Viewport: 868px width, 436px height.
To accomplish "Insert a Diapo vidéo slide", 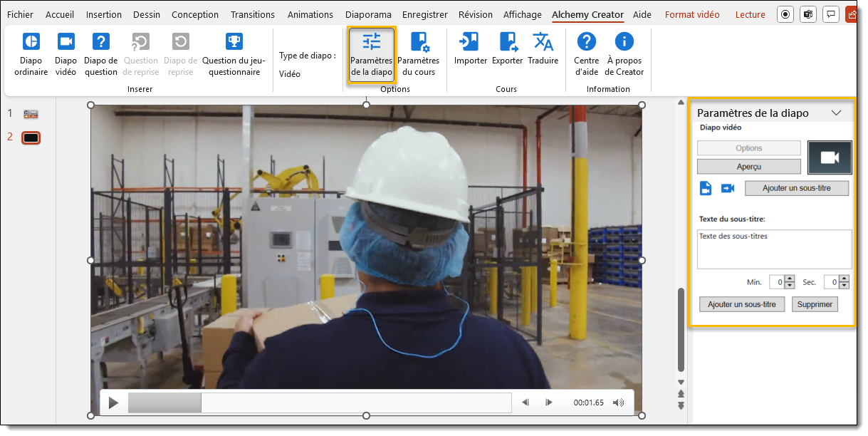I will coord(66,54).
